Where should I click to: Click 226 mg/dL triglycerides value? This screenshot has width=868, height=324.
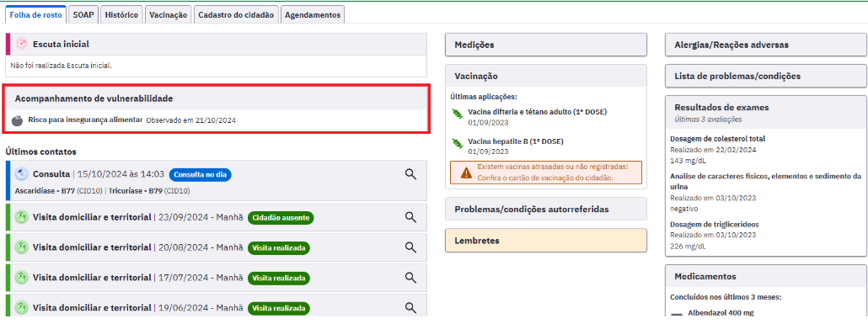click(x=689, y=246)
